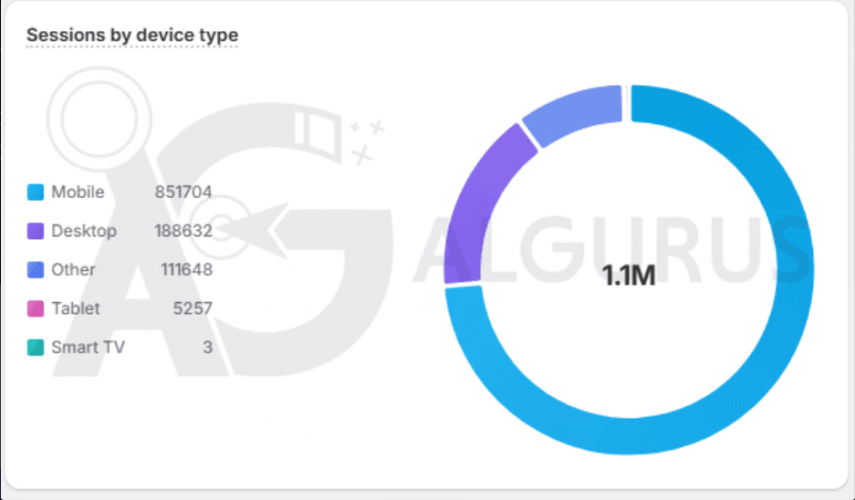
Task: Click the 1.1M total in donut center
Action: pos(628,276)
